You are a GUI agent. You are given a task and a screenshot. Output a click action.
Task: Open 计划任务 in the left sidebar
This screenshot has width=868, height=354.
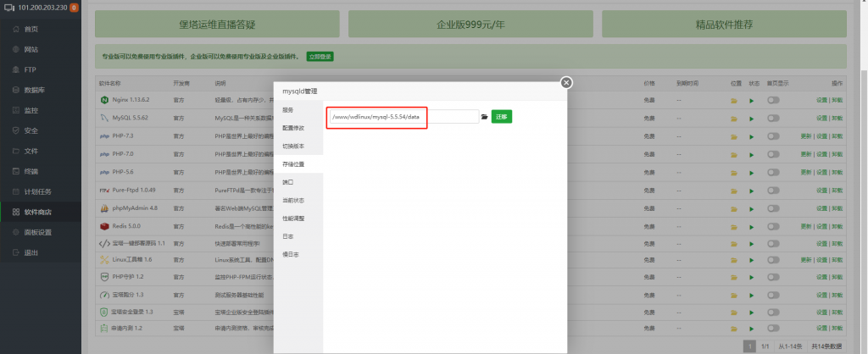(x=41, y=192)
